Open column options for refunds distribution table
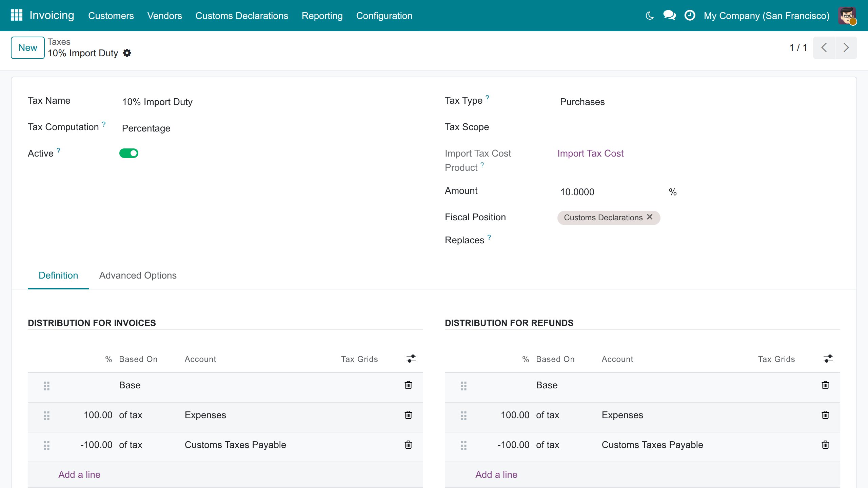868x488 pixels. tap(828, 359)
